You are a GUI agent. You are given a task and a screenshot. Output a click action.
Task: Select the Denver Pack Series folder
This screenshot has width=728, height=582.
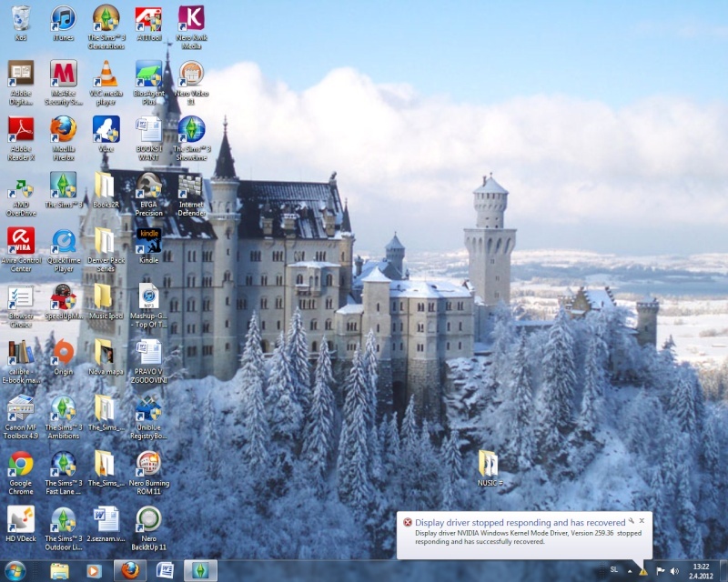pyautogui.click(x=106, y=250)
